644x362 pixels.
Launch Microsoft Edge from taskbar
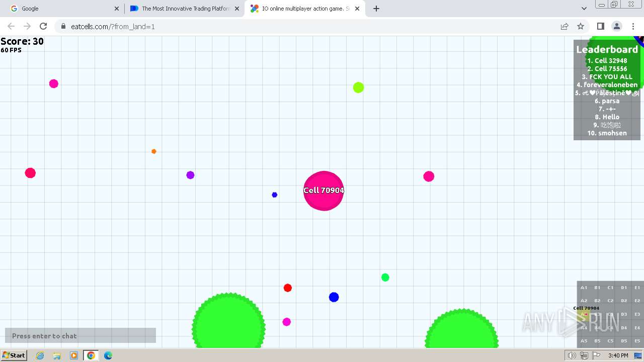click(108, 355)
